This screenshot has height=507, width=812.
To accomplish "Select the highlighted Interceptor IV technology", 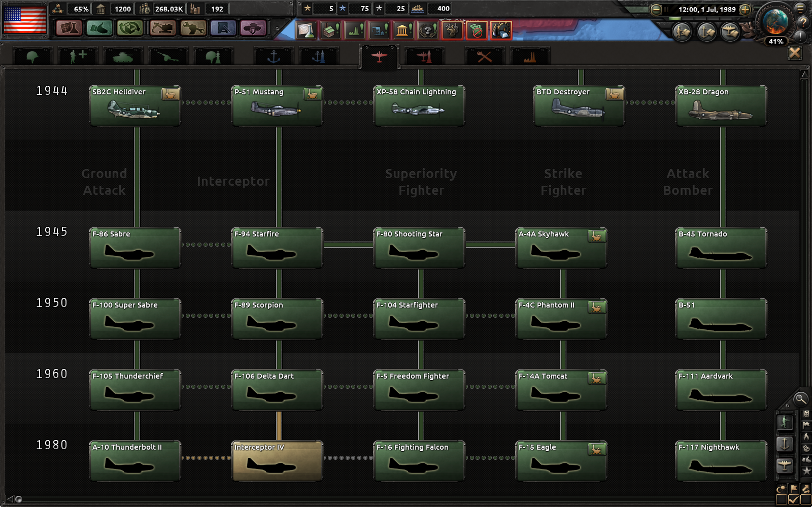I will tap(277, 461).
